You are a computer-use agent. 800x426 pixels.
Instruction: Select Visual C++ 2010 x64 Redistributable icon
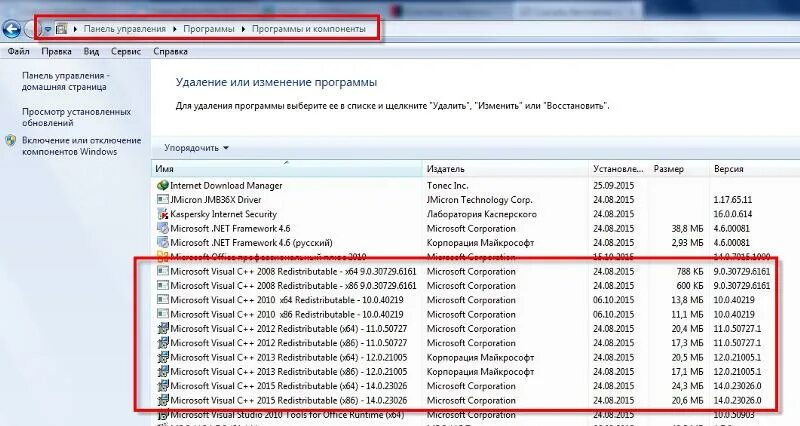click(x=163, y=299)
